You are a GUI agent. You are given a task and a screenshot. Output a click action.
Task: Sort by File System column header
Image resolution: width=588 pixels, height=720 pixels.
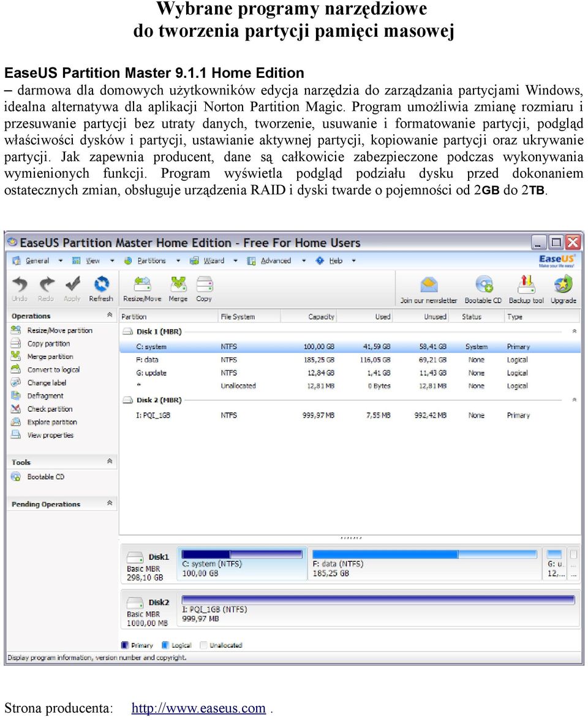pyautogui.click(x=249, y=317)
